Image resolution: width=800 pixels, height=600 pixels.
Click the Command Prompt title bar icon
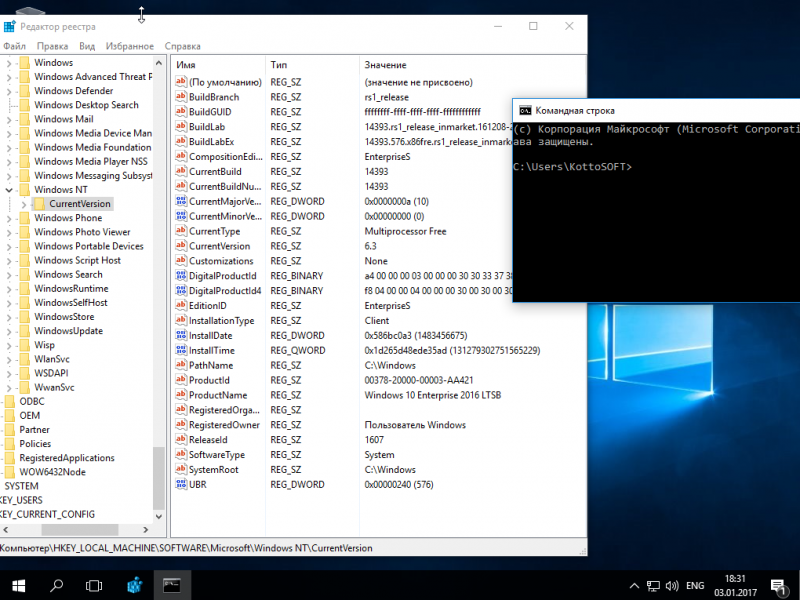click(525, 110)
